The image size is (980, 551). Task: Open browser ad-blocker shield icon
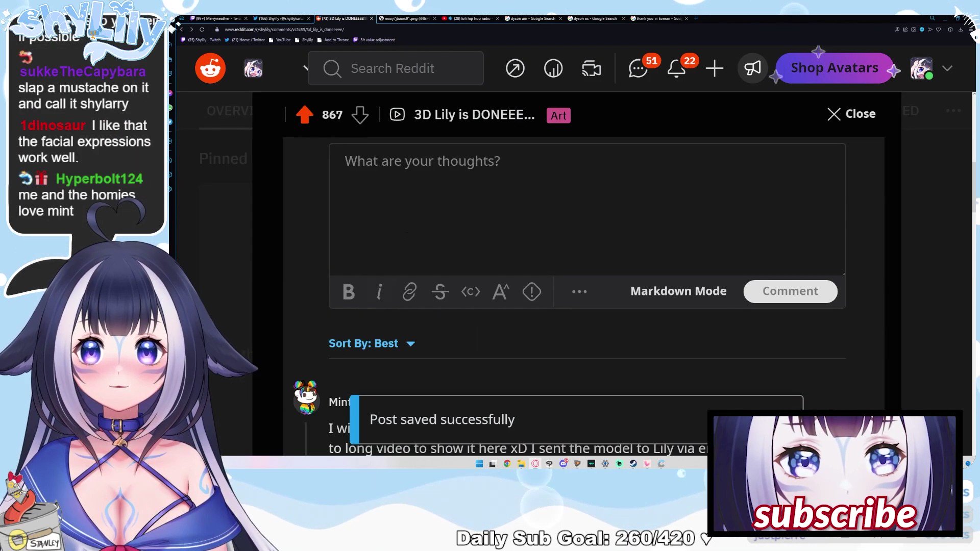pyautogui.click(x=922, y=30)
